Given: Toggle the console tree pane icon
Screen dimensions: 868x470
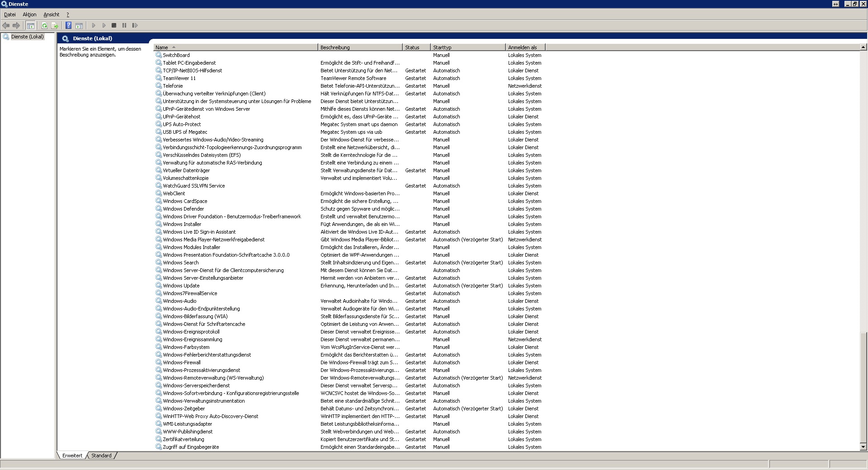Looking at the screenshot, I should pos(30,26).
